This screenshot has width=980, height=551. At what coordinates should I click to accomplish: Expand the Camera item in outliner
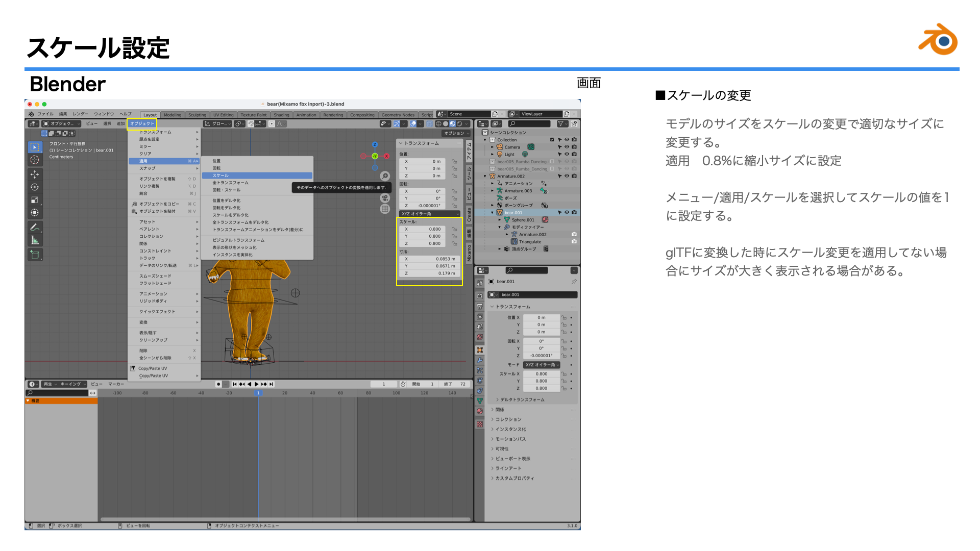click(x=493, y=147)
